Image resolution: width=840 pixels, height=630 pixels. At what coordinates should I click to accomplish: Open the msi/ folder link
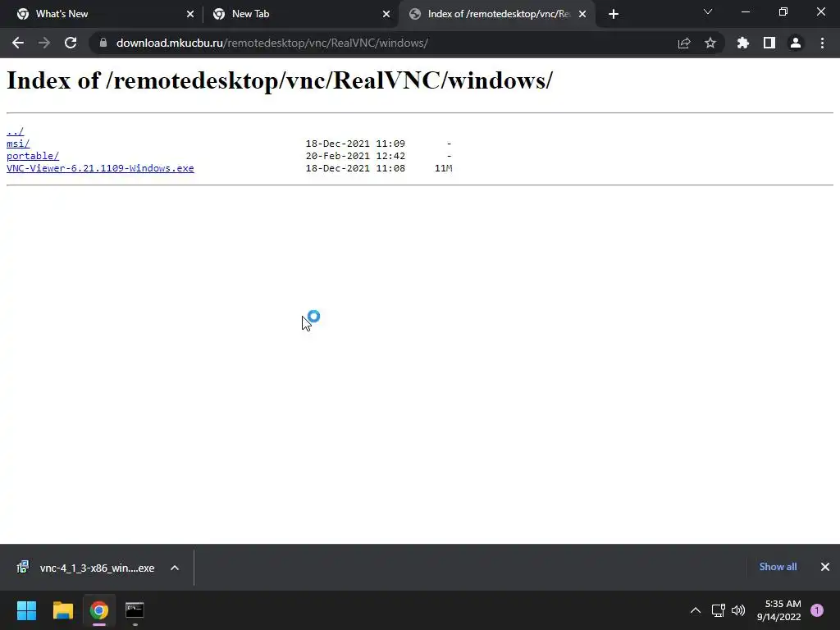(x=18, y=144)
